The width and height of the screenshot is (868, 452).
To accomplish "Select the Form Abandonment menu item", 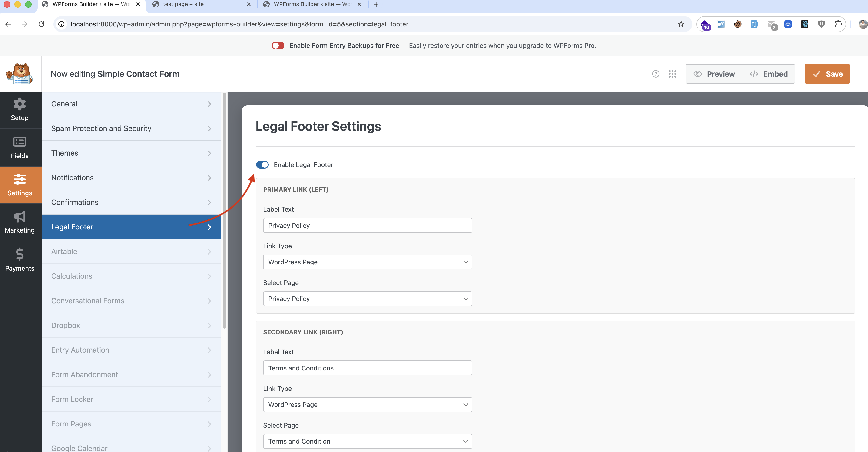I will 131,374.
